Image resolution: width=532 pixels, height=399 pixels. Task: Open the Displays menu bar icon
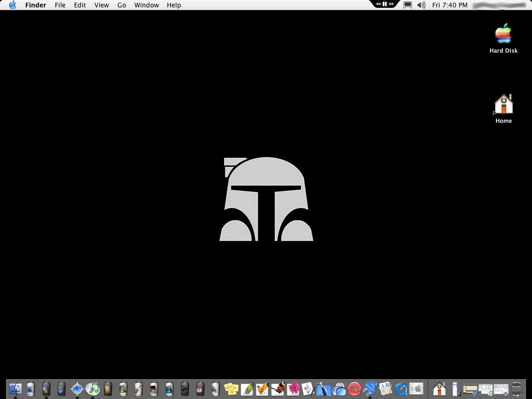click(x=408, y=5)
